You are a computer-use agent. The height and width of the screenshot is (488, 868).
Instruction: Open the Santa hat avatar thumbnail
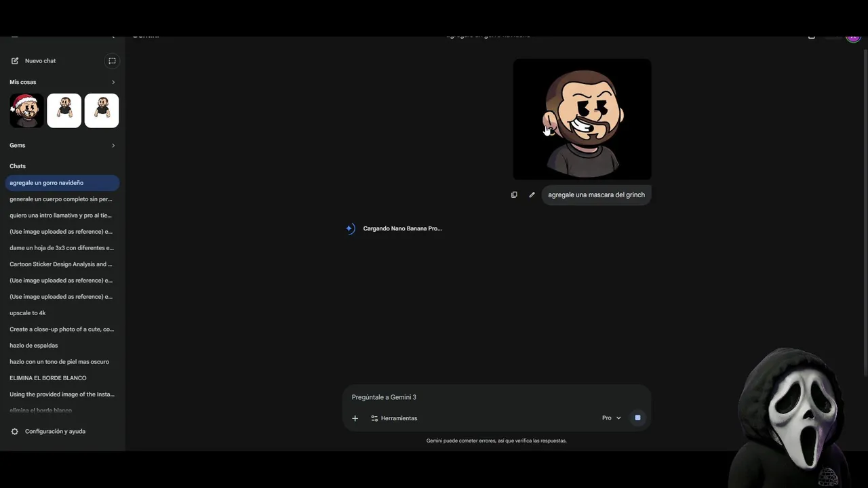tap(27, 110)
